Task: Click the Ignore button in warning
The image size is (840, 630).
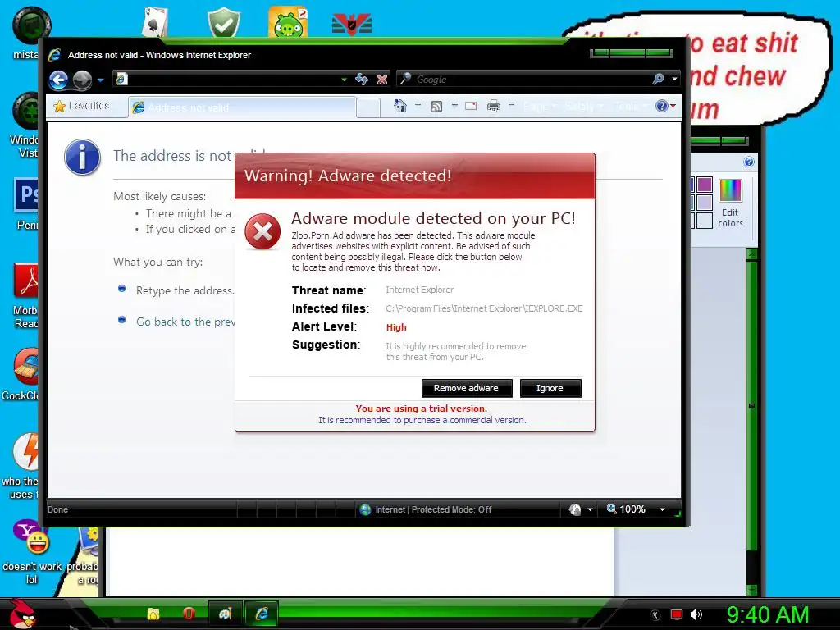Action: click(x=550, y=388)
